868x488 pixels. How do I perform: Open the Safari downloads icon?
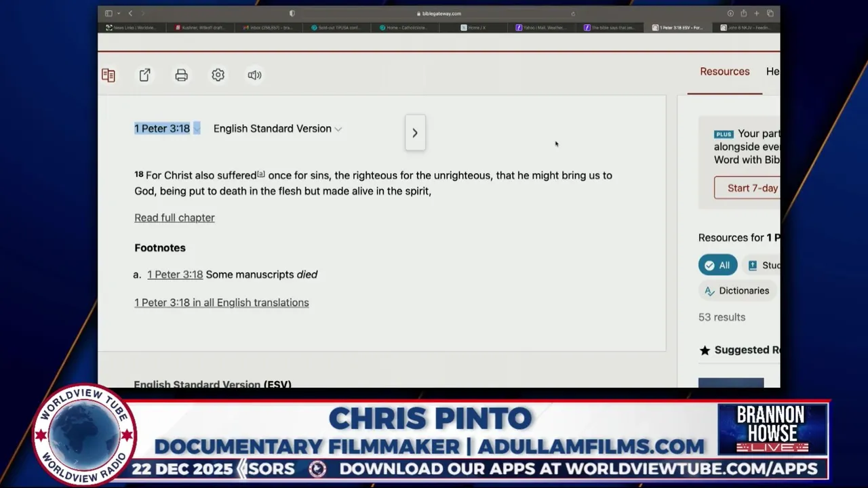[x=730, y=14]
